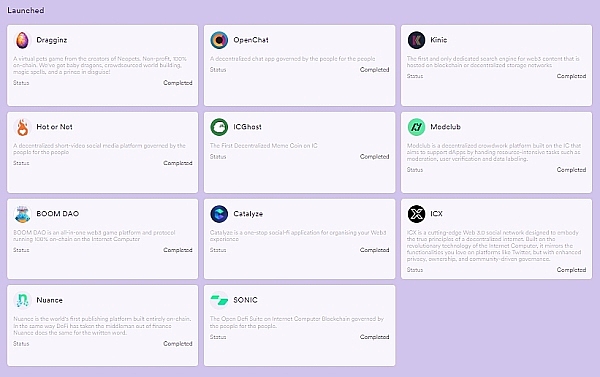Open the ICX black X icon
The height and width of the screenshot is (377, 600).
point(416,214)
